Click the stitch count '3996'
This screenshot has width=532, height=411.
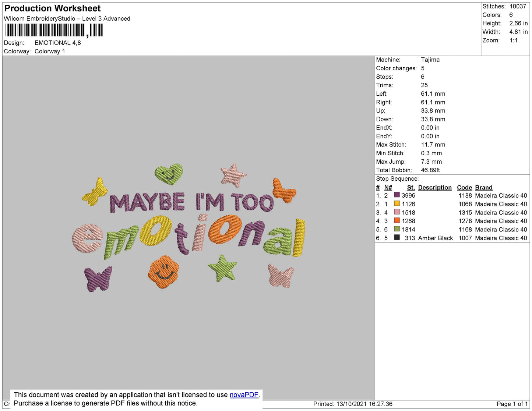pos(408,195)
